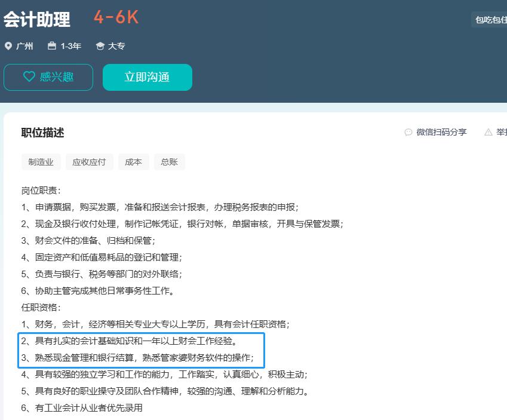Click the graduation cap icon beside 大专
The image size is (507, 420).
(x=100, y=46)
